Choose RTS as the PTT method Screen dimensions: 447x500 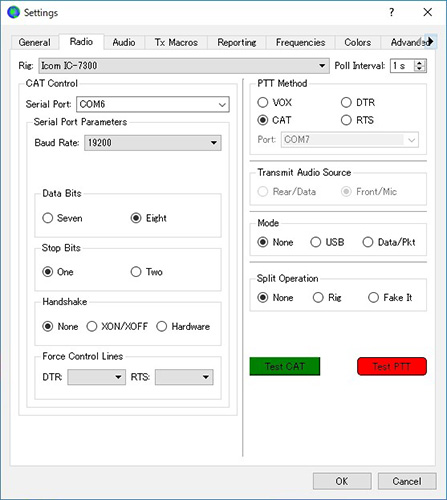click(x=346, y=120)
